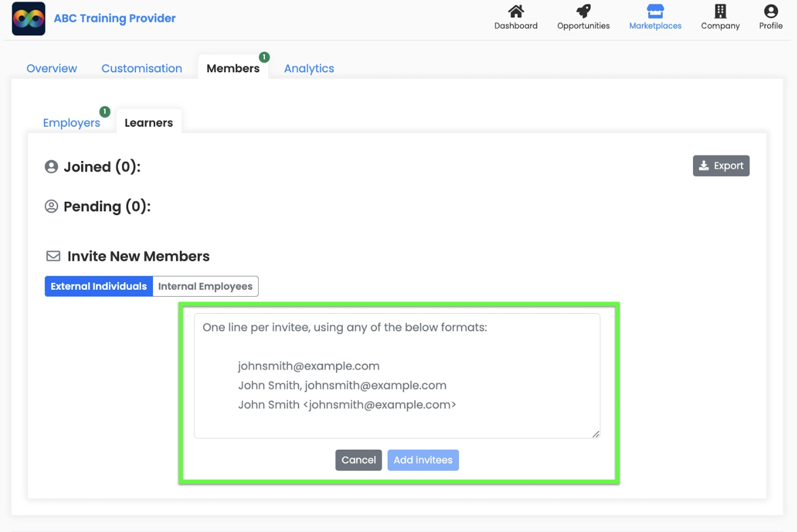Switch to the Analytics tab
Image resolution: width=797 pixels, height=532 pixels.
click(309, 68)
